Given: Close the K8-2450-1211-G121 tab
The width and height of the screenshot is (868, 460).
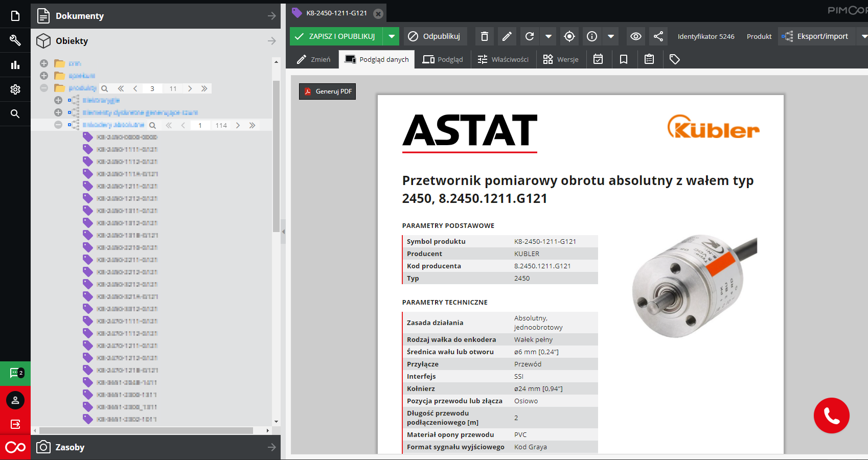Looking at the screenshot, I should 378,14.
